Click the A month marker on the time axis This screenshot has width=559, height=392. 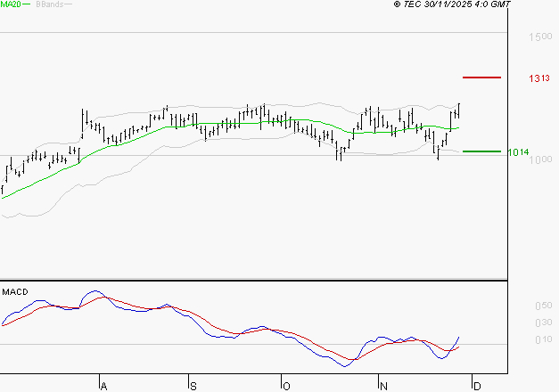pyautogui.click(x=103, y=387)
